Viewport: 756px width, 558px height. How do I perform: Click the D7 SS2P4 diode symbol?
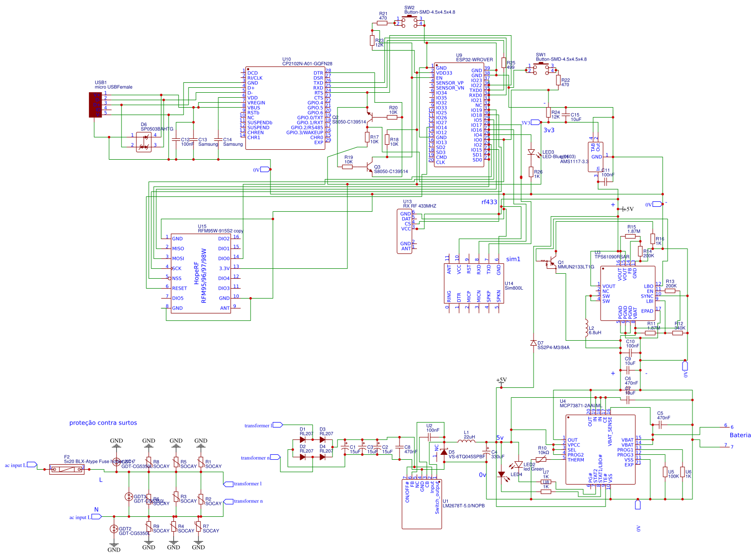point(533,343)
